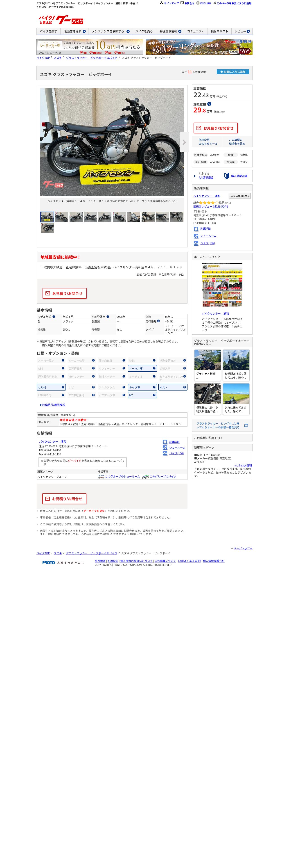
Task: Click お見積り/お問合せ button below 店舗情報
Action: click(x=64, y=499)
